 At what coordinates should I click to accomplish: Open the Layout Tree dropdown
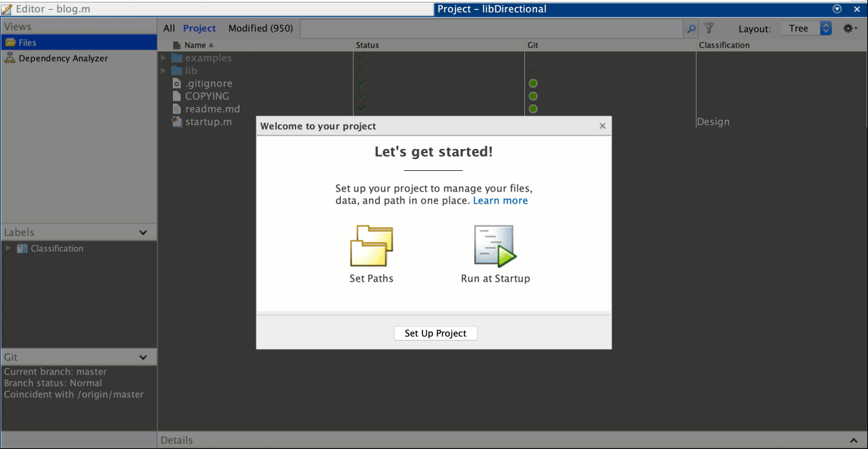[x=806, y=28]
